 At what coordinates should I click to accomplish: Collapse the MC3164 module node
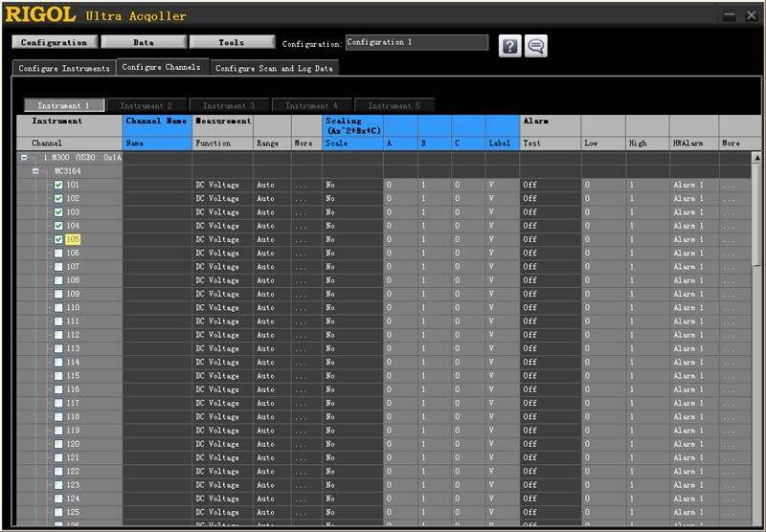pos(36,171)
